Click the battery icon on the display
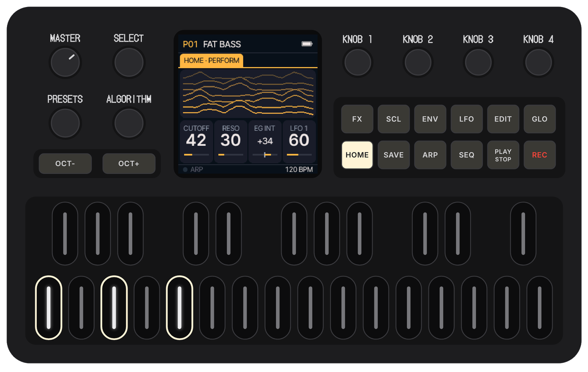This screenshot has width=588, height=372. point(307,44)
